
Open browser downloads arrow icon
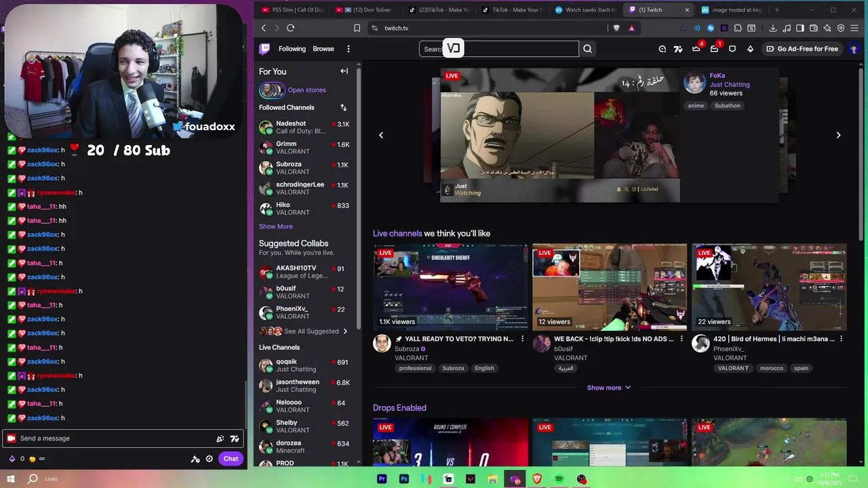773,28
